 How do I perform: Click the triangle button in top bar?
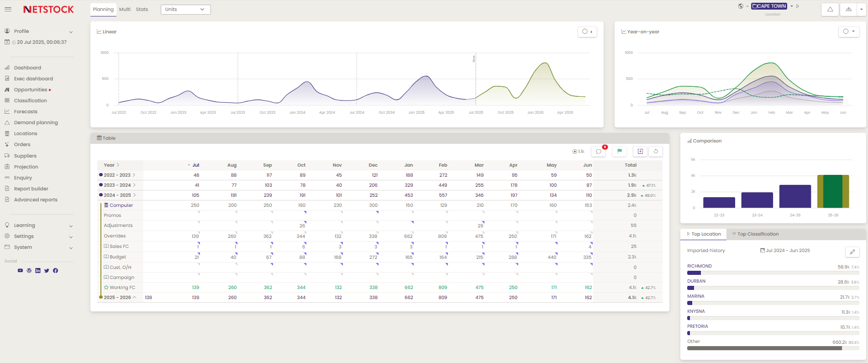point(830,9)
